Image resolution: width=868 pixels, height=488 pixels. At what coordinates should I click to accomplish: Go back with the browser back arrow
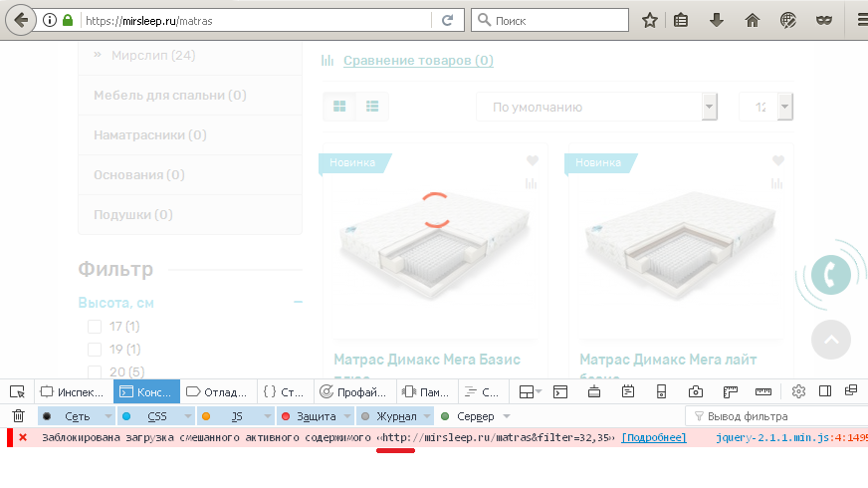click(21, 21)
